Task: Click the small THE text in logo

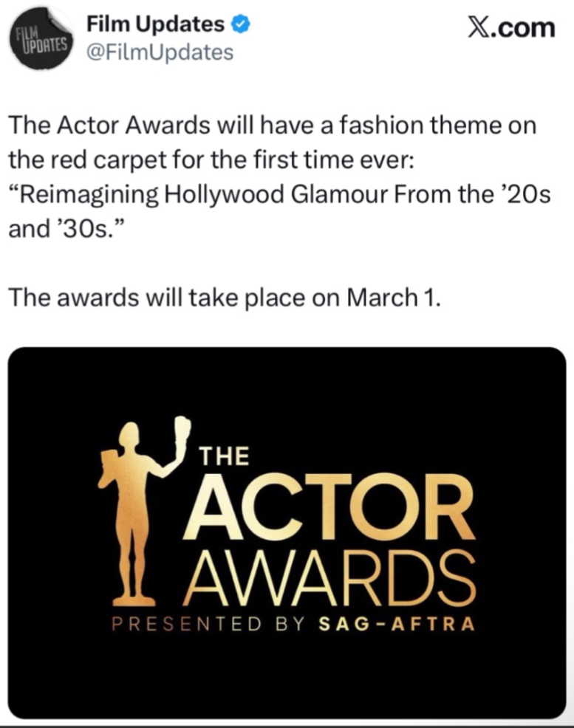Action: pos(225,457)
